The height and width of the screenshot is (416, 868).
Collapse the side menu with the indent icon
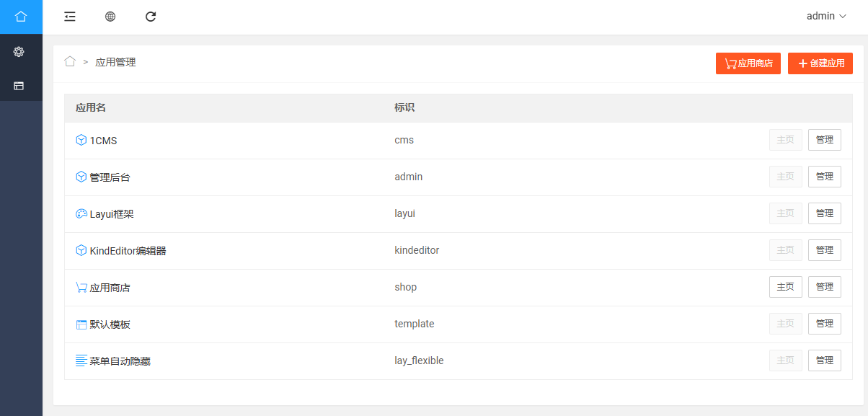[70, 17]
